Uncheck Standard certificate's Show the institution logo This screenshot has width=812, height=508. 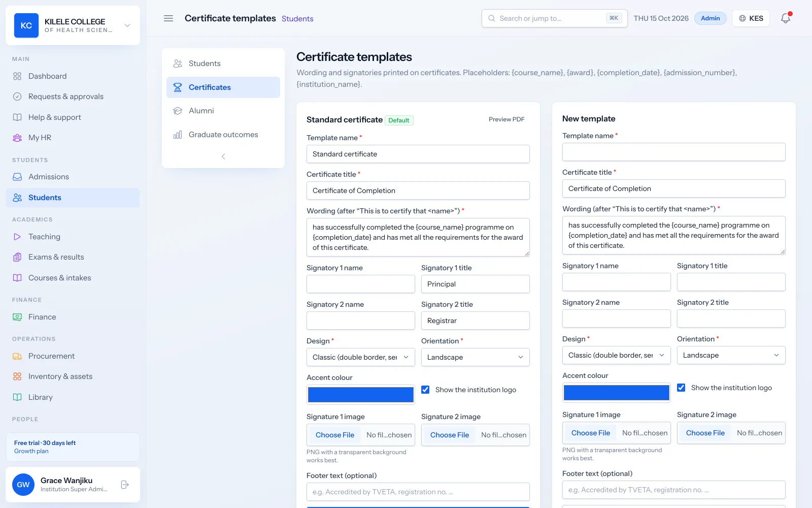pos(425,390)
